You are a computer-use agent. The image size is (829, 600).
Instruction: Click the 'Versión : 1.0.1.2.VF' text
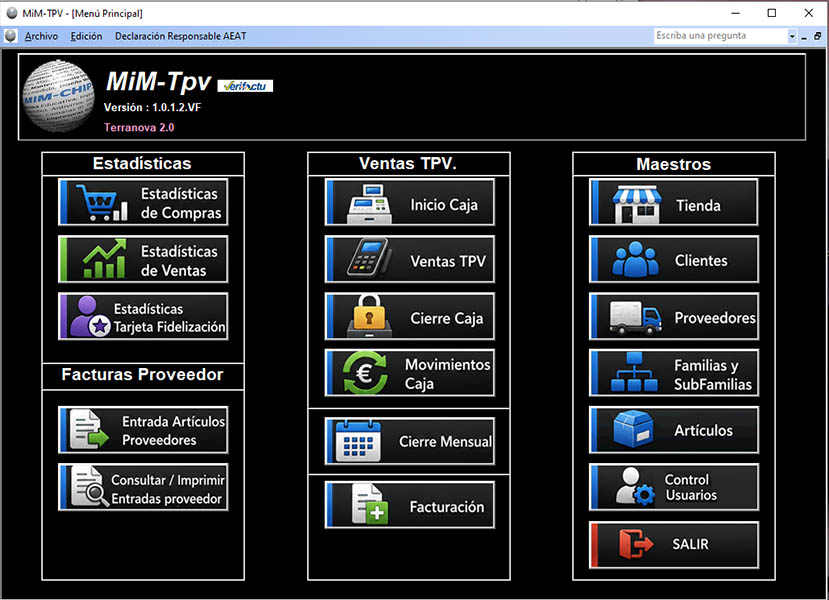[x=152, y=107]
